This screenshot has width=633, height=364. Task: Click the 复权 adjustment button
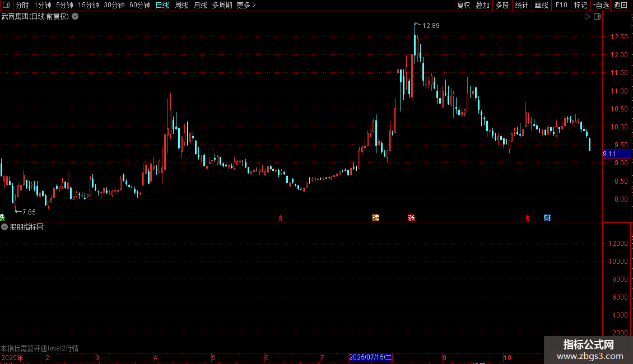click(463, 5)
